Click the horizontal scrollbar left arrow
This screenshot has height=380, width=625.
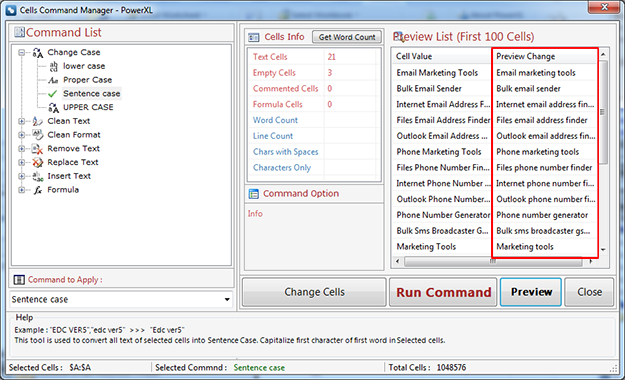(x=397, y=262)
